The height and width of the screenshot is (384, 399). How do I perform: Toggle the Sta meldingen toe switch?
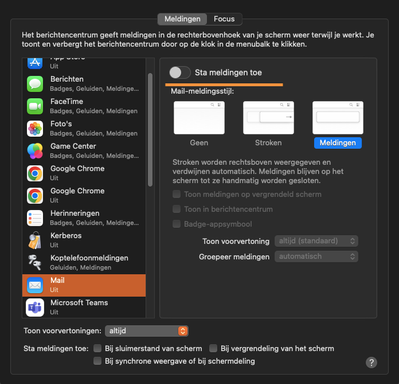(180, 72)
